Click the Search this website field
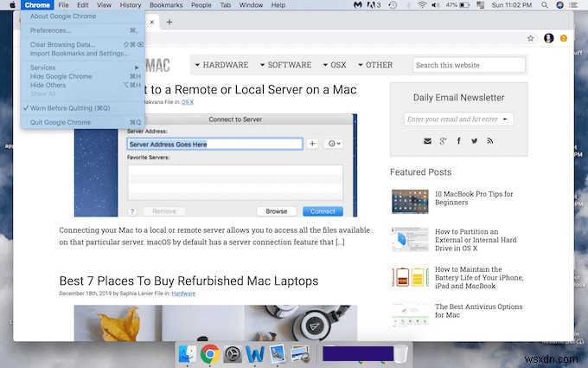The width and height of the screenshot is (588, 368). pyautogui.click(x=469, y=65)
